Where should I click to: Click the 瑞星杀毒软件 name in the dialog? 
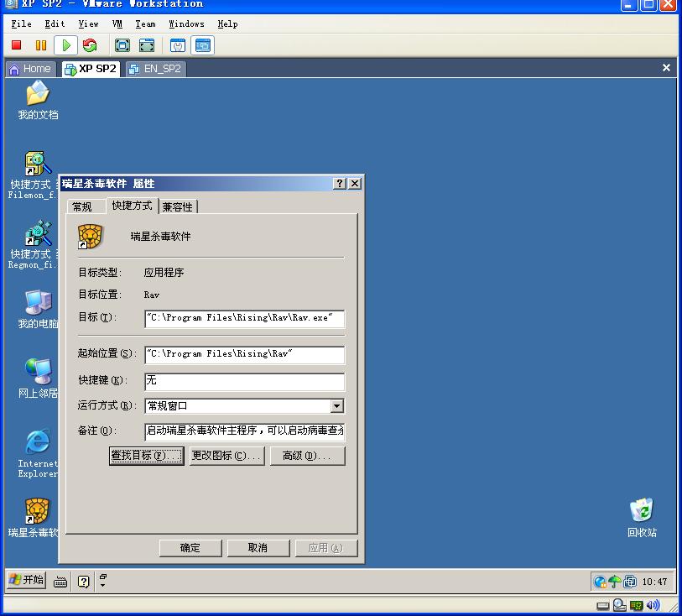click(x=160, y=237)
